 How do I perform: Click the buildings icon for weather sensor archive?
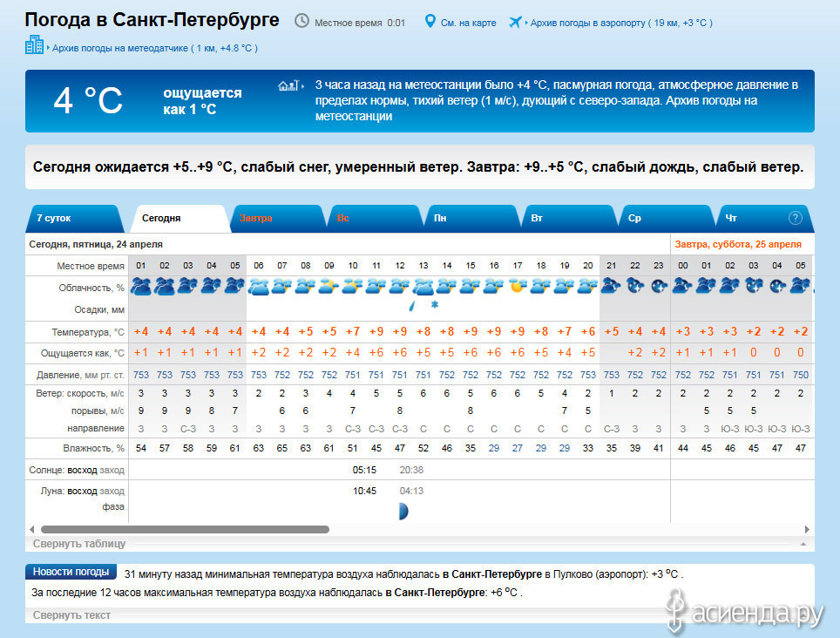[x=34, y=46]
